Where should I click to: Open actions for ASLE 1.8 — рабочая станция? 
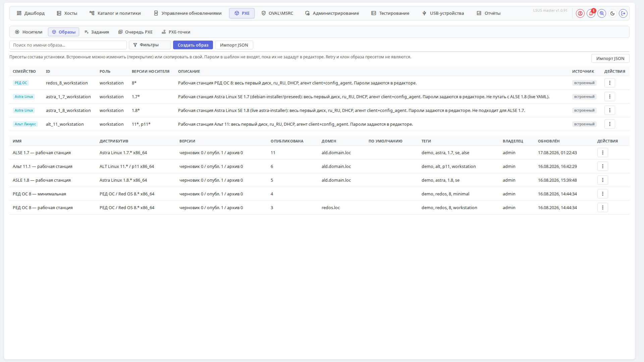pos(603,180)
